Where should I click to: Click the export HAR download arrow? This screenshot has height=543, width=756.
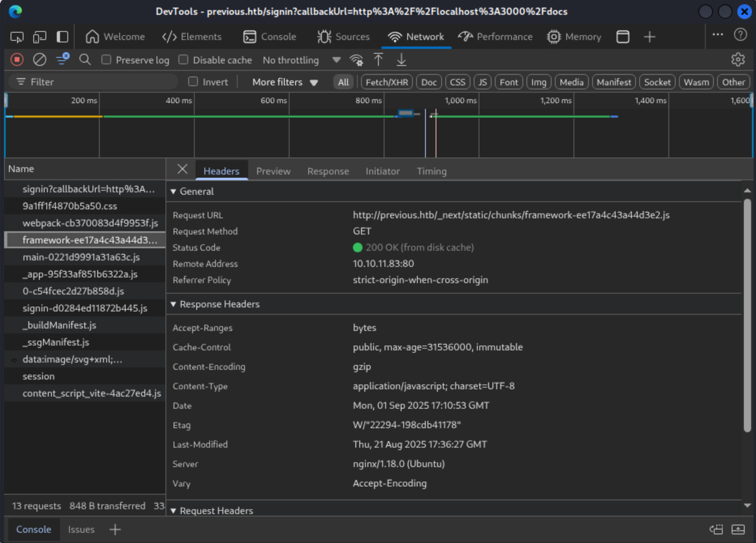coord(401,60)
